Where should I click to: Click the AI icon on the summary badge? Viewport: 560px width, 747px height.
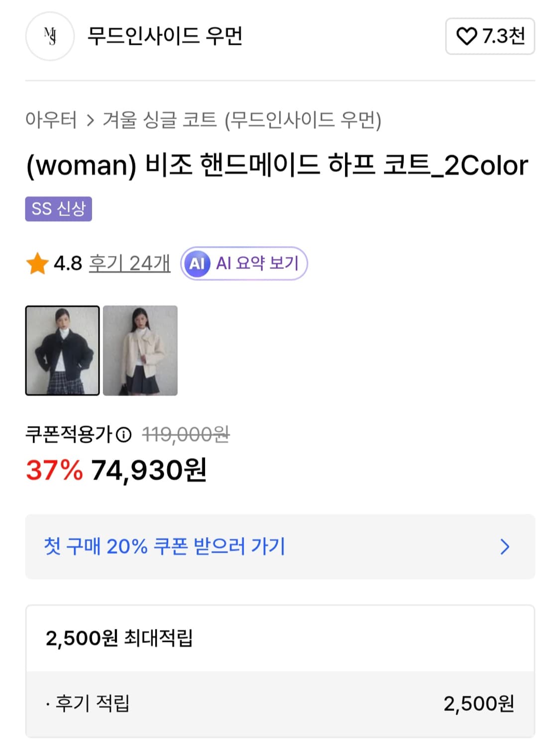[198, 264]
